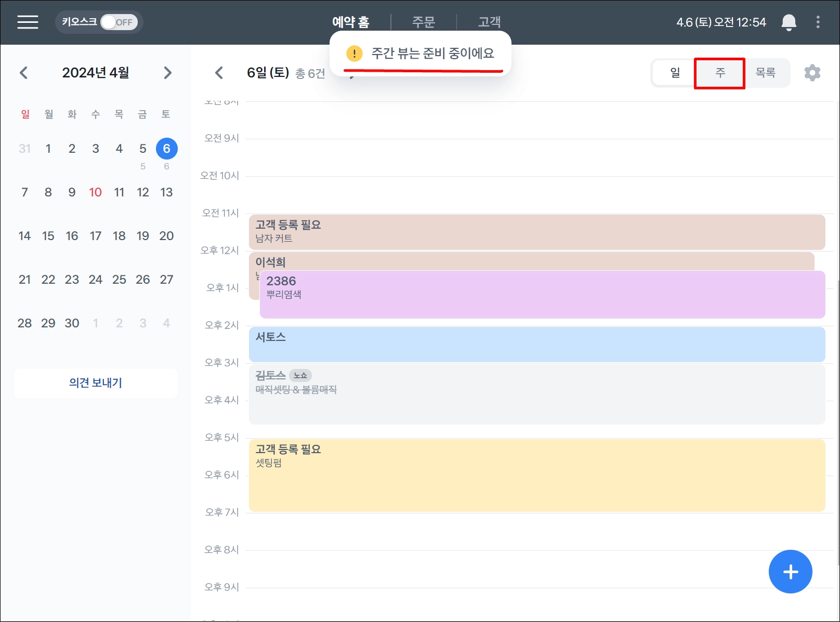The image size is (840, 622).
Task: Open the 주문 tab
Action: point(423,22)
